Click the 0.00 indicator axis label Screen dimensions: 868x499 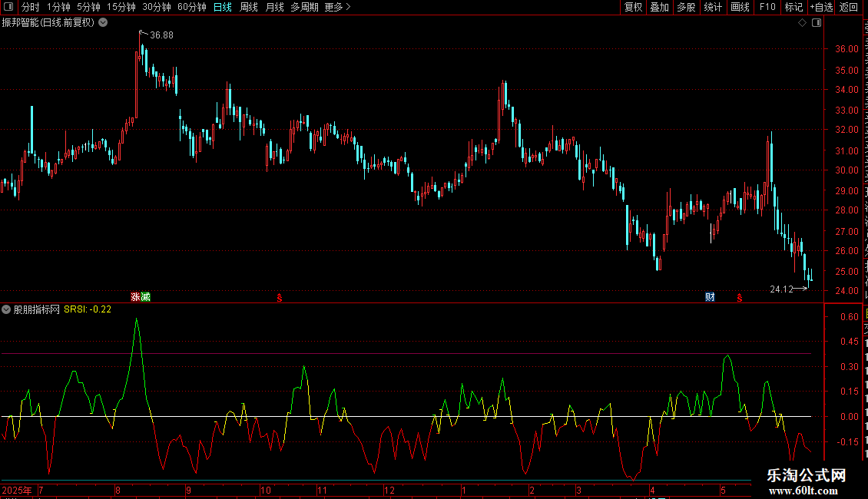[849, 417]
